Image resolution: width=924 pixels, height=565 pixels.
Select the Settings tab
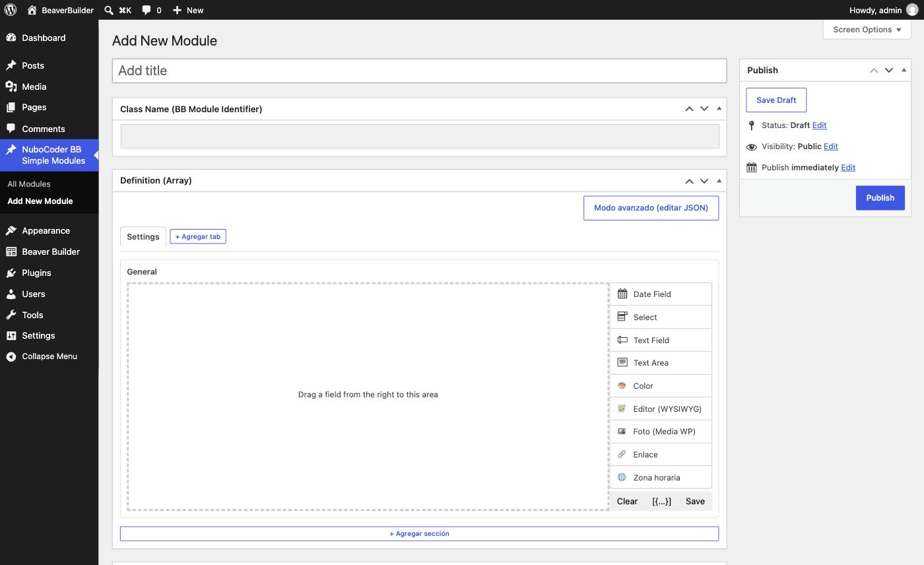click(x=143, y=236)
